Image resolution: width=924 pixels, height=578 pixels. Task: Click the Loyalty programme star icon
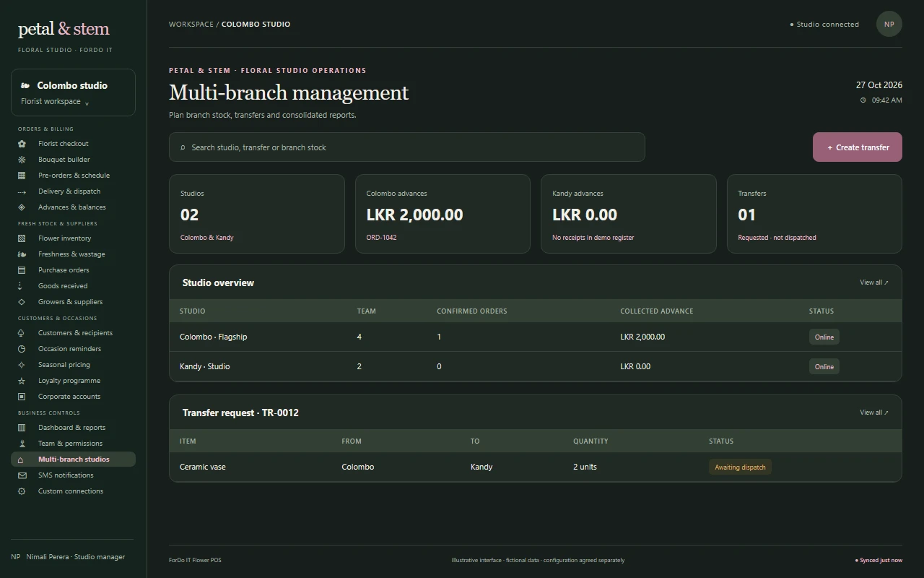[22, 381]
